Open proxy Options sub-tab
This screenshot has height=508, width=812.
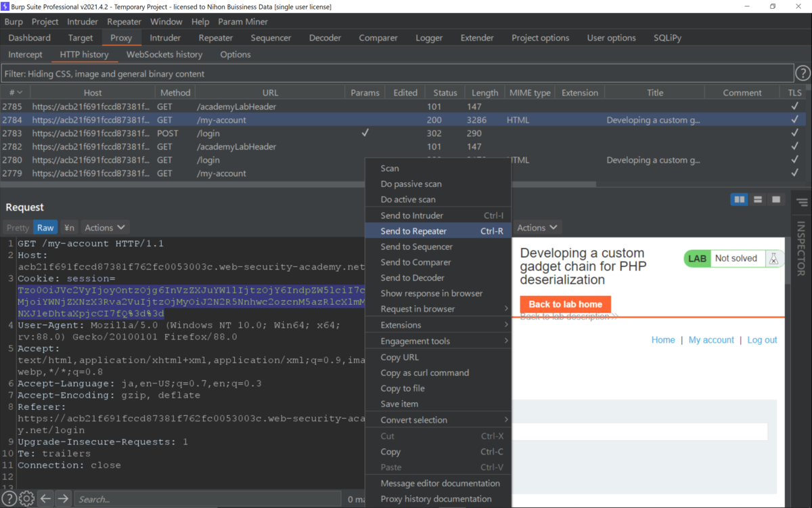[235, 54]
